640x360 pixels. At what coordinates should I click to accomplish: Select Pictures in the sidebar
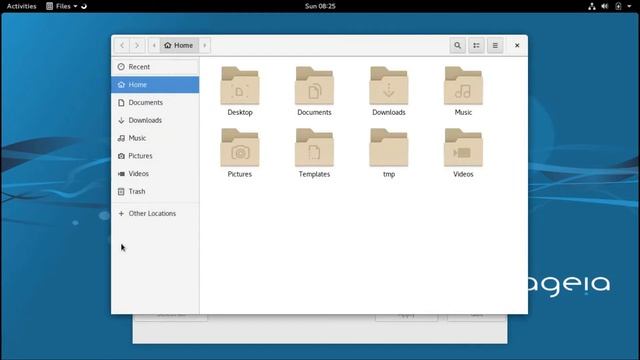coord(155,156)
